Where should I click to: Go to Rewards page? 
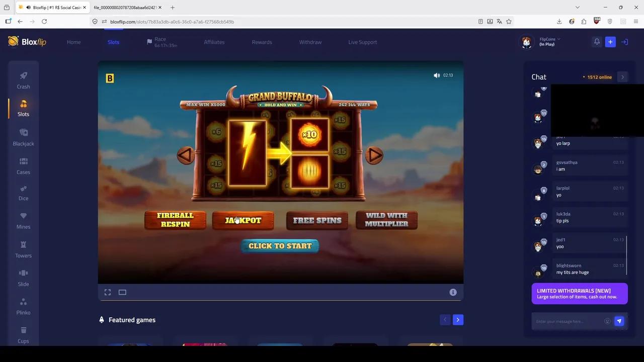click(262, 42)
